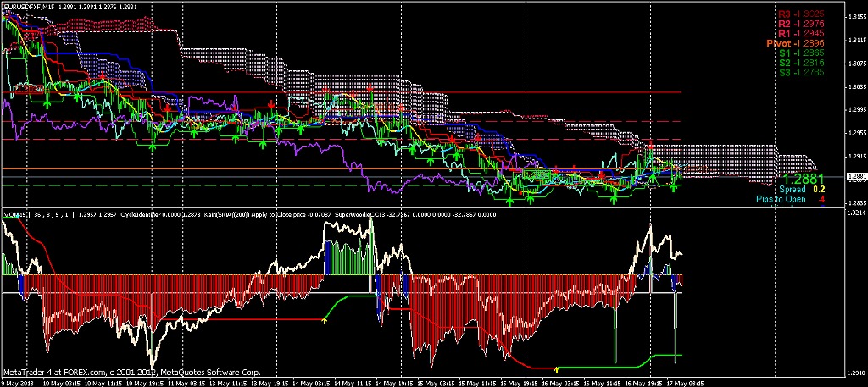Click the S3 -1.2785 support label
This screenshot has height=387, width=868.
point(802,73)
